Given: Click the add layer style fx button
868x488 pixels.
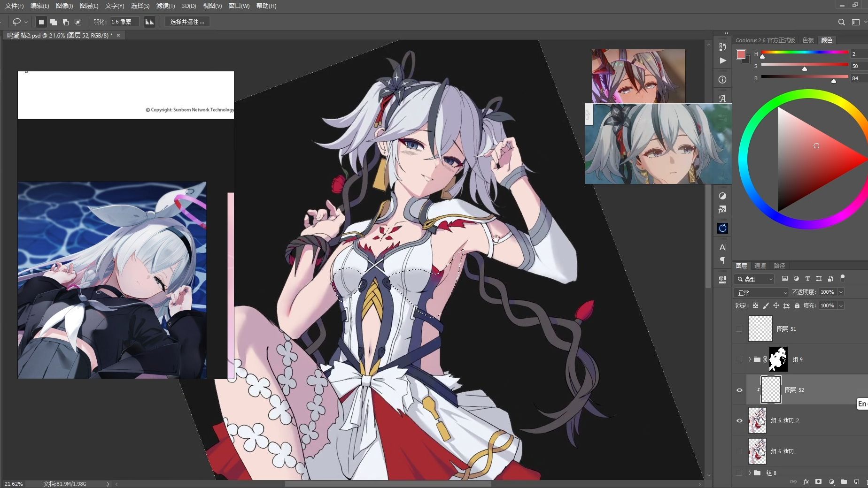Looking at the screenshot, I should click(x=806, y=482).
